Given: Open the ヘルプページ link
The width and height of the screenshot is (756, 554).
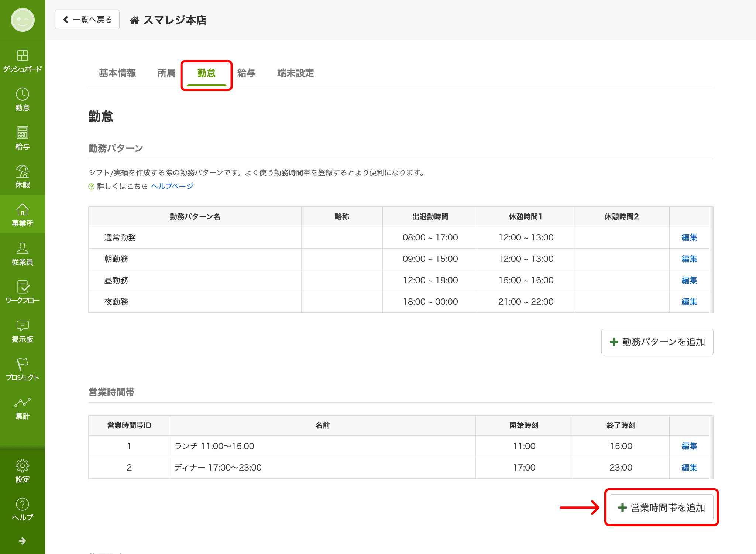Looking at the screenshot, I should (172, 186).
